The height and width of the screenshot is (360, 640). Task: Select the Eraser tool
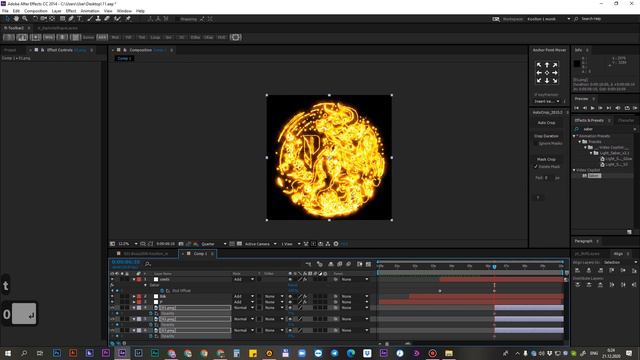point(107,19)
